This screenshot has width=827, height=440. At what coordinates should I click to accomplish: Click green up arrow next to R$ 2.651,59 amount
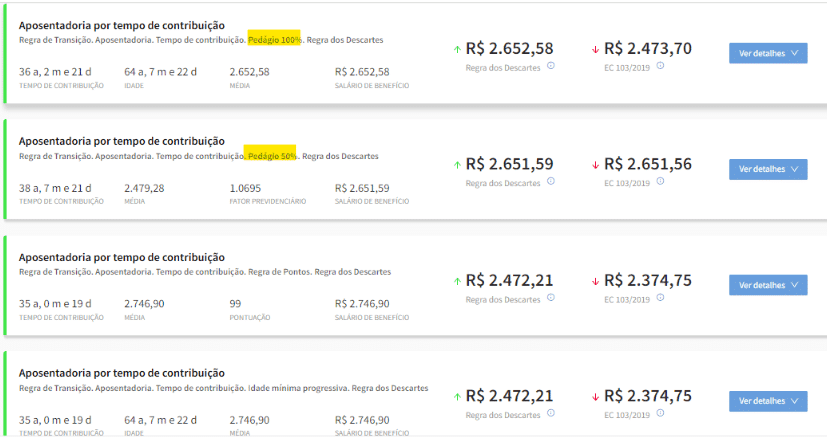point(457,164)
